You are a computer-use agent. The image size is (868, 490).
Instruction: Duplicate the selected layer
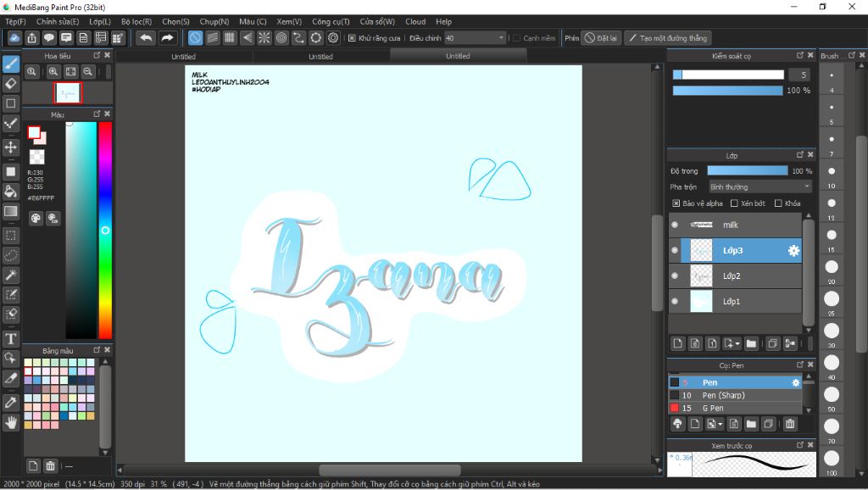click(x=773, y=344)
